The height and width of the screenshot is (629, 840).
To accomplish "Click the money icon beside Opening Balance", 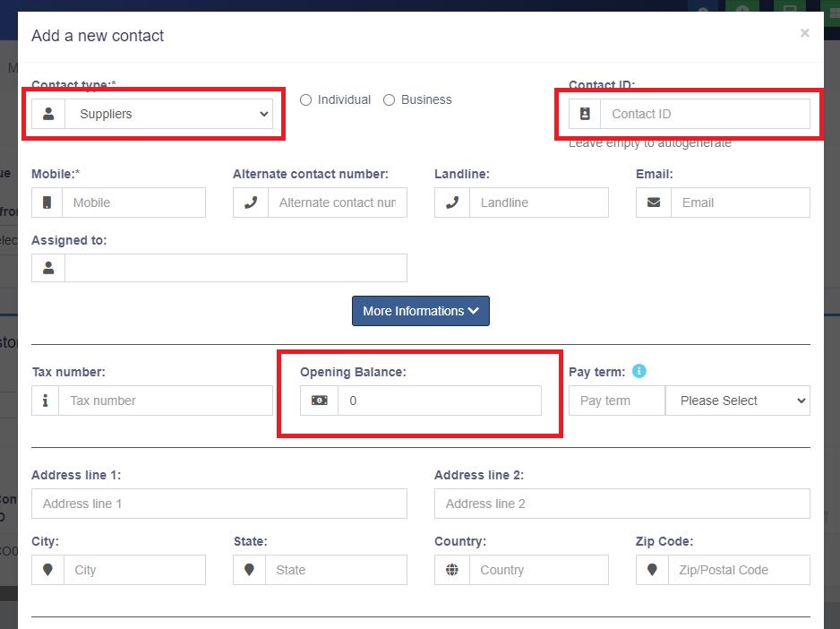I will tap(320, 401).
